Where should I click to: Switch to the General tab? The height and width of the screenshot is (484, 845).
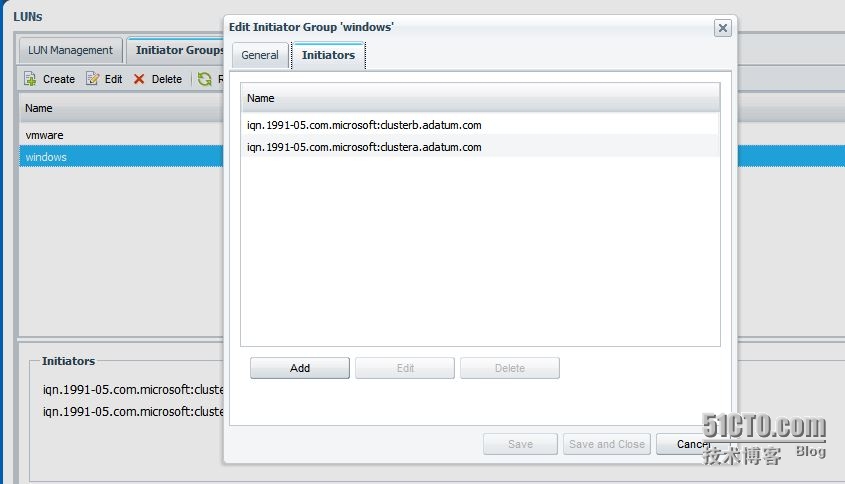[x=260, y=55]
